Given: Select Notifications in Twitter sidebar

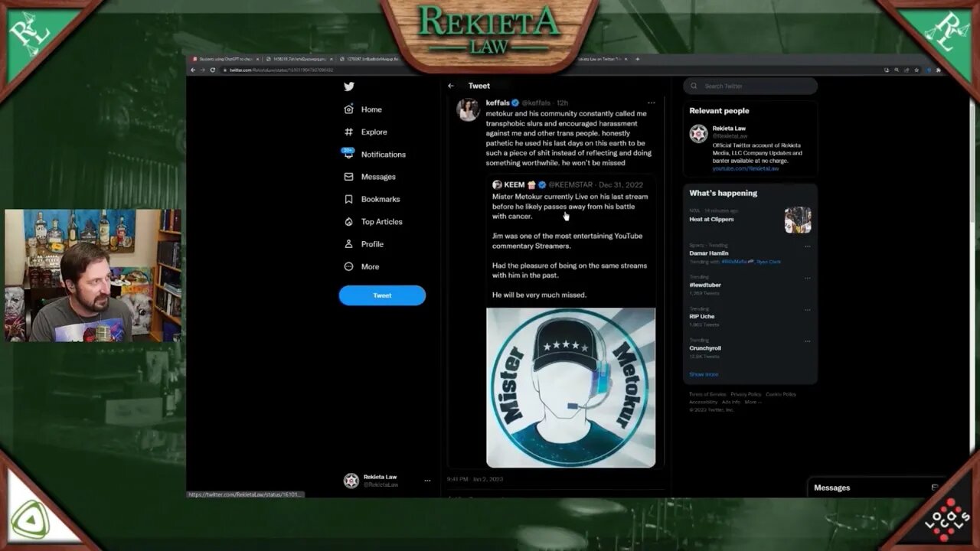Looking at the screenshot, I should click(384, 155).
